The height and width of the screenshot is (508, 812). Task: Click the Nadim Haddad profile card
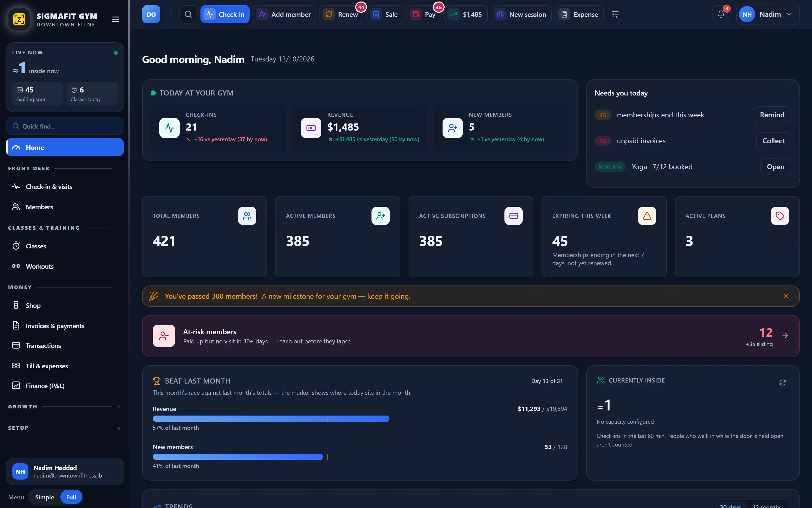[x=65, y=471]
